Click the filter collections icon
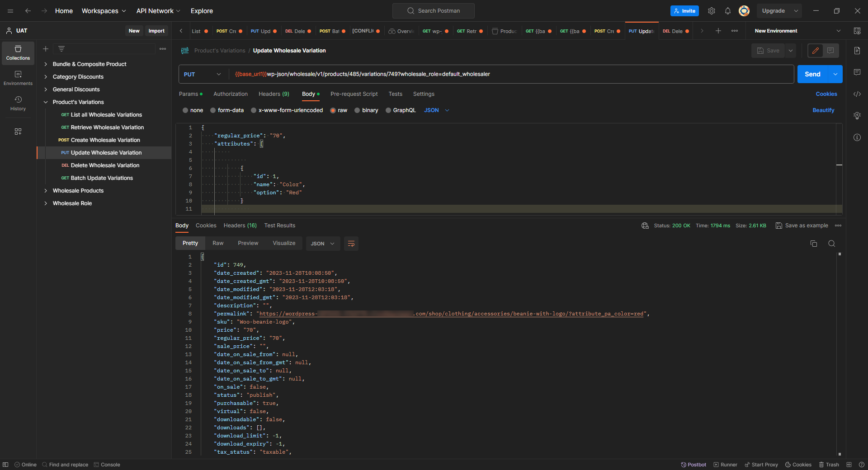Screen dimensions: 868x470 (61, 49)
